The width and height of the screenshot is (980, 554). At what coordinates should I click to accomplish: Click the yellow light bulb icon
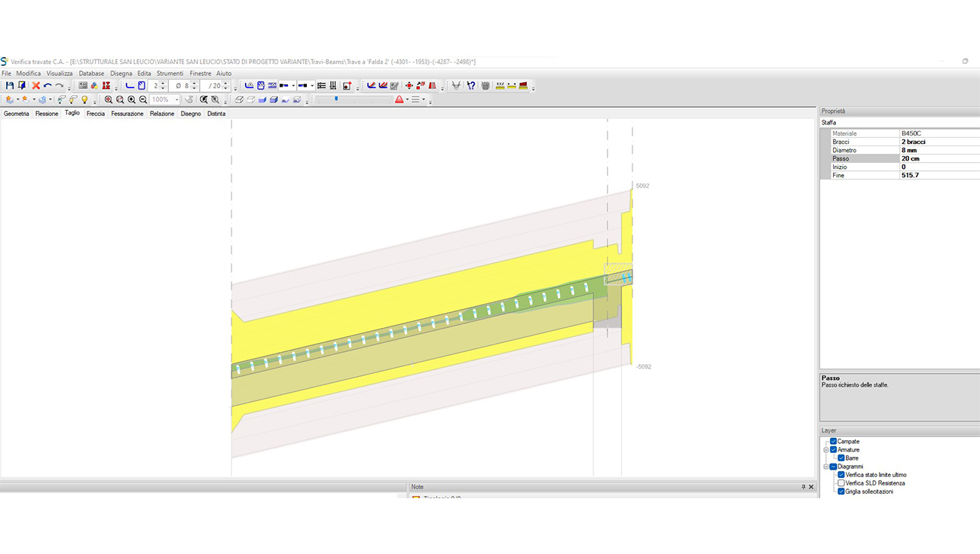click(84, 99)
